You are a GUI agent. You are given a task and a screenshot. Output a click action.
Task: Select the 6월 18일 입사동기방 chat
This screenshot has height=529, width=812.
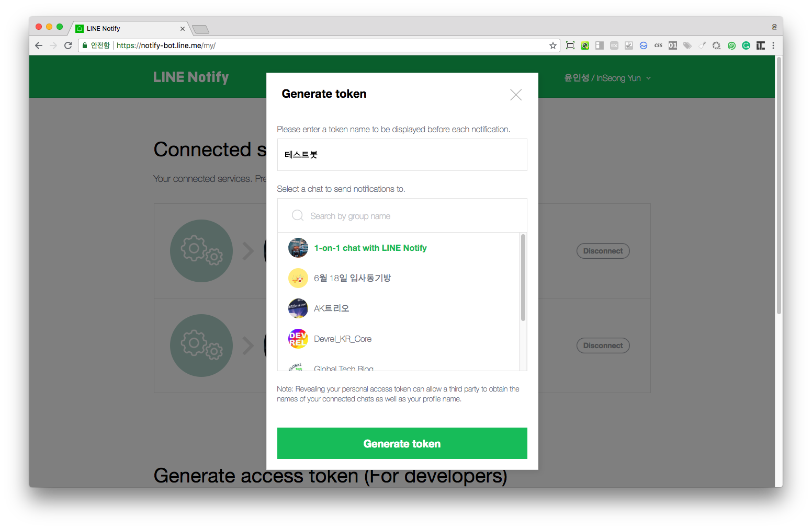(398, 278)
